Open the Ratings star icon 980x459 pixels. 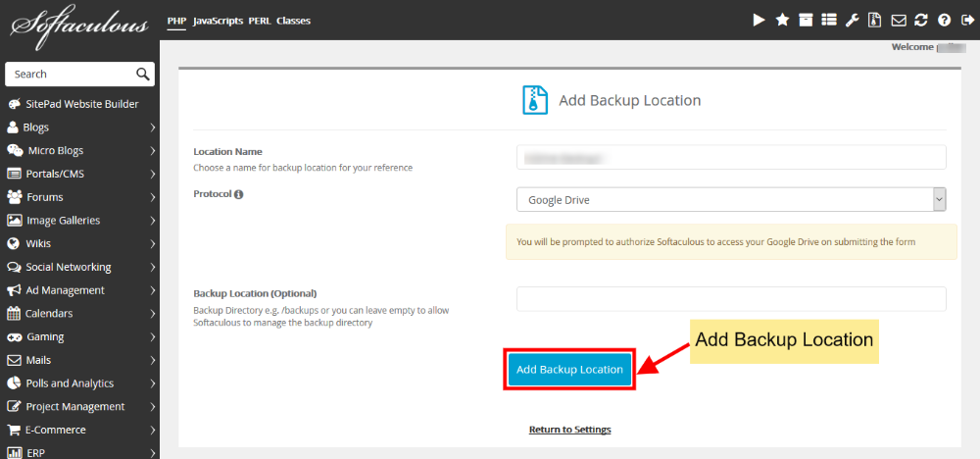click(782, 21)
